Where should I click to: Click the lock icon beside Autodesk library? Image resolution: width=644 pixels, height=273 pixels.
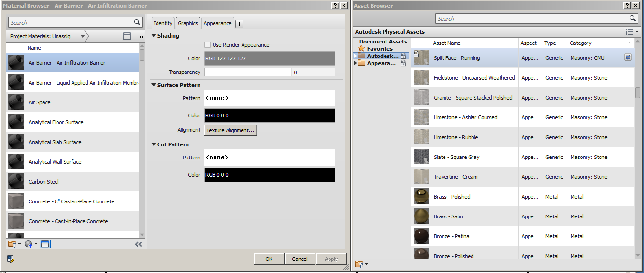click(x=403, y=56)
